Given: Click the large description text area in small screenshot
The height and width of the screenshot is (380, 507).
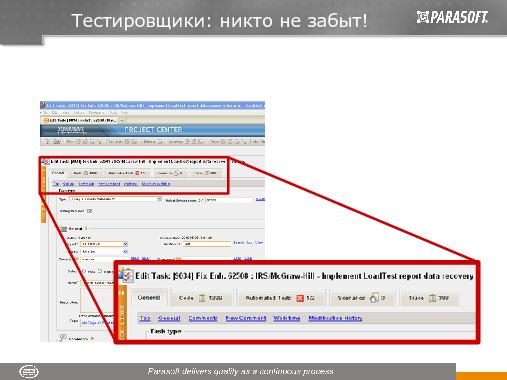Looking at the screenshot, I should click(97, 301).
